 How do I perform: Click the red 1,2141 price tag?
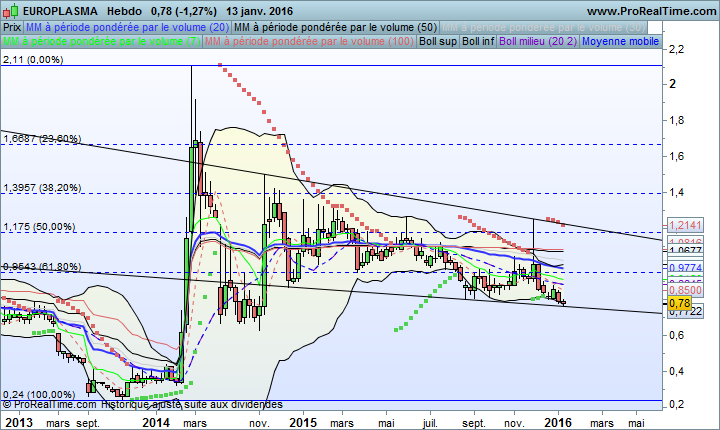click(685, 225)
